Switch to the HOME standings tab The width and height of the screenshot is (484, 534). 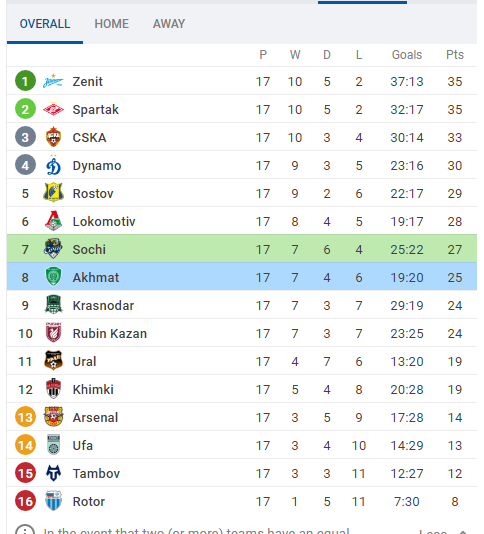111,24
